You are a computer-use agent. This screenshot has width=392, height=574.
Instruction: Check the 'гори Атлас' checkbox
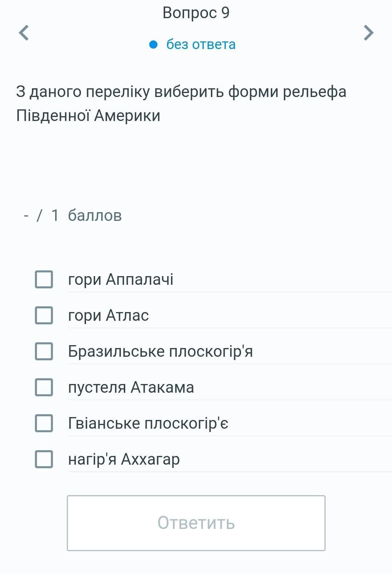[44, 315]
